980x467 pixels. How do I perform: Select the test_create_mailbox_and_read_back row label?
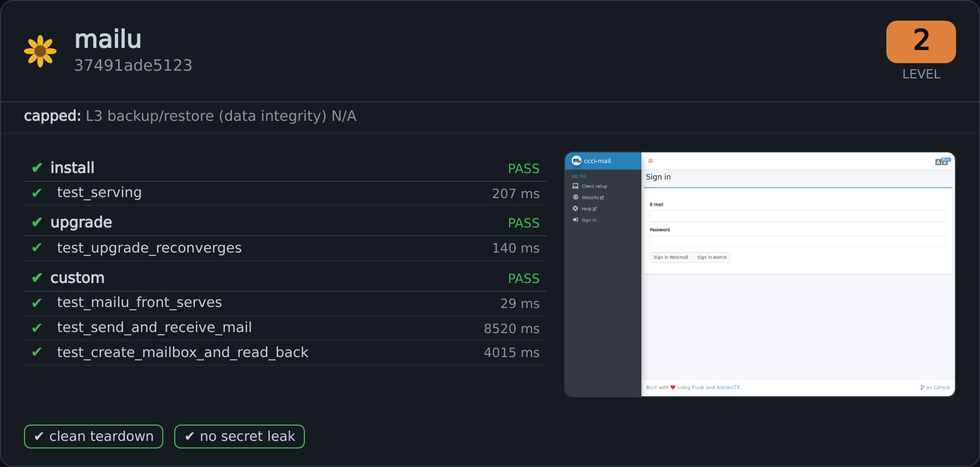pyautogui.click(x=183, y=353)
